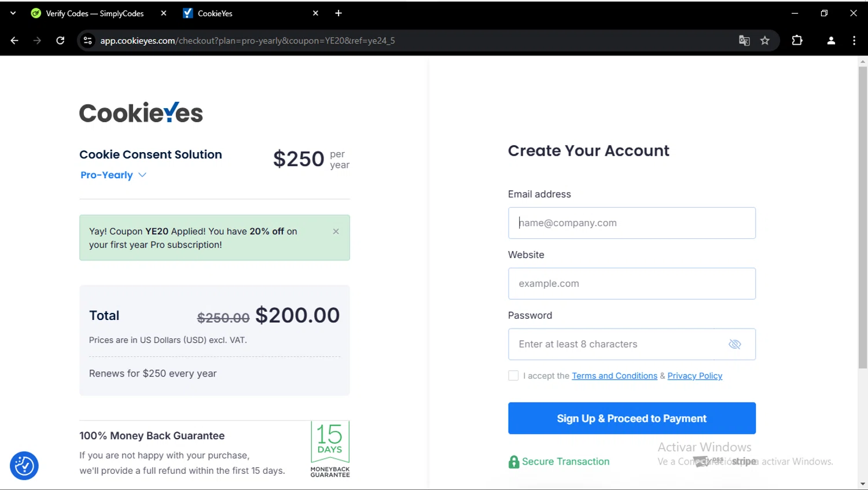Open site information icon in address bar
The image size is (868, 490).
point(87,40)
